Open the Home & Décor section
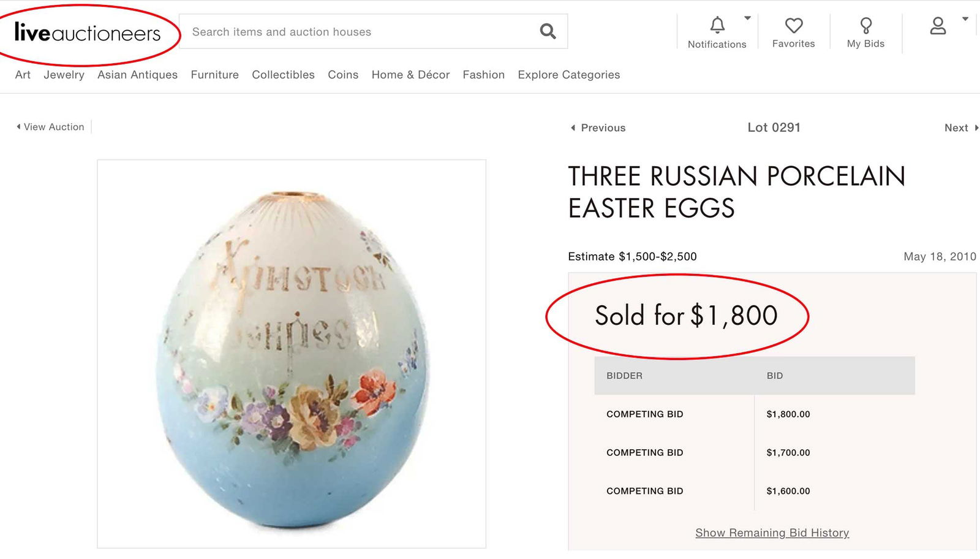Viewport: 980px width, 559px height. (x=410, y=74)
